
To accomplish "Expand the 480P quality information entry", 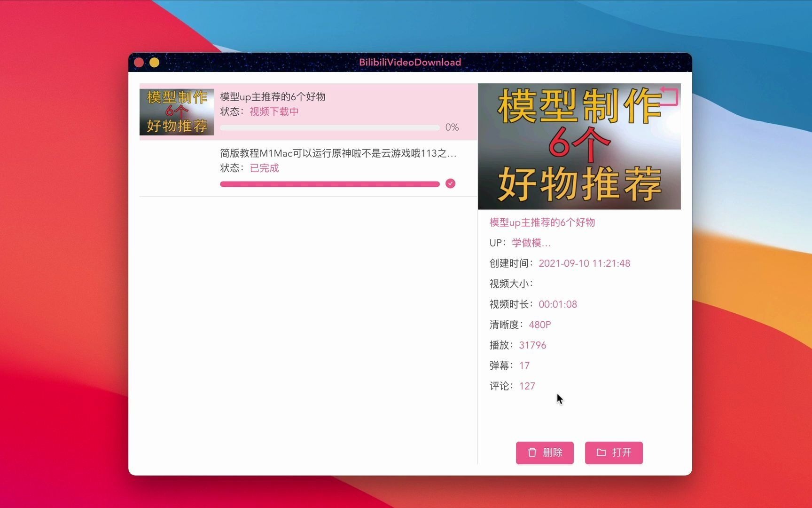I will pos(539,325).
